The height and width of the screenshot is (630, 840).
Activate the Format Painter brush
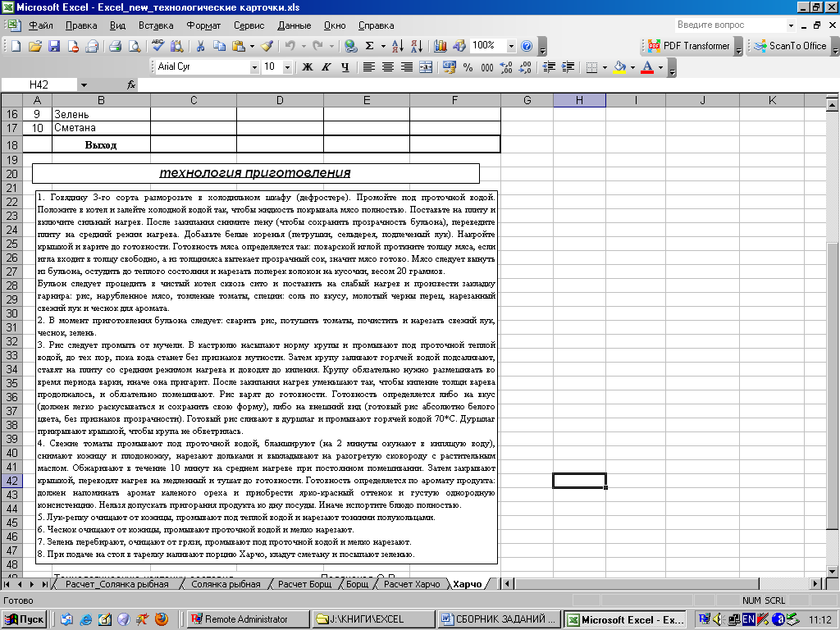[x=267, y=46]
